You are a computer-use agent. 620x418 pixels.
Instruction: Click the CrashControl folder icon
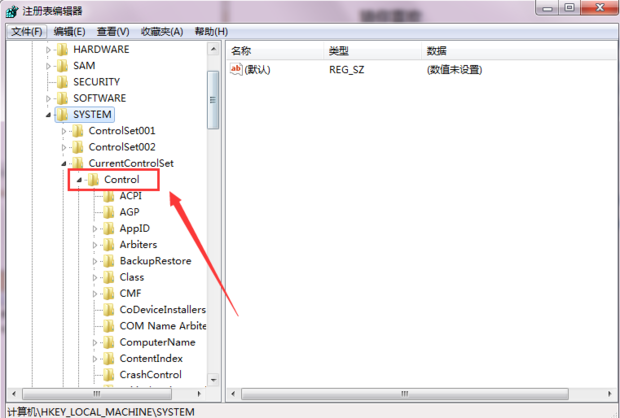click(x=109, y=374)
